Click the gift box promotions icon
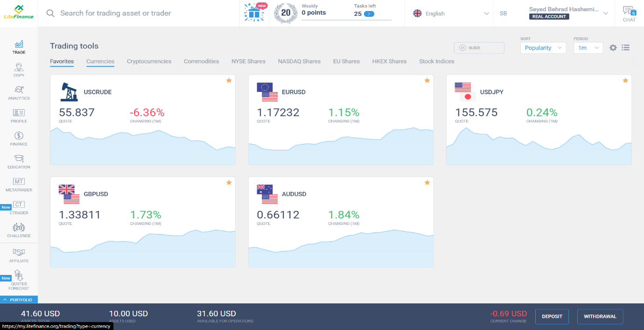This screenshot has width=644, height=330. 253,13
